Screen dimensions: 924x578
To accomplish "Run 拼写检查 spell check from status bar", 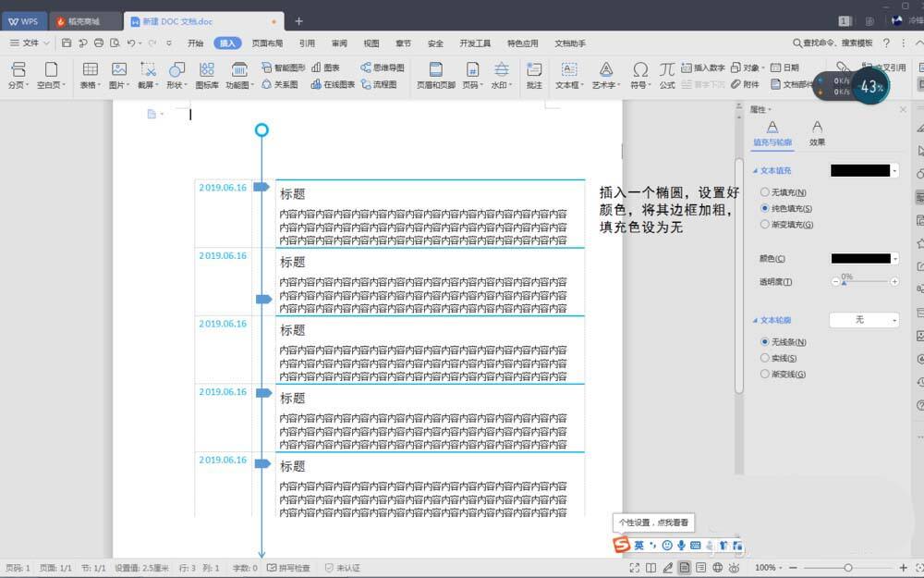I will (288, 568).
